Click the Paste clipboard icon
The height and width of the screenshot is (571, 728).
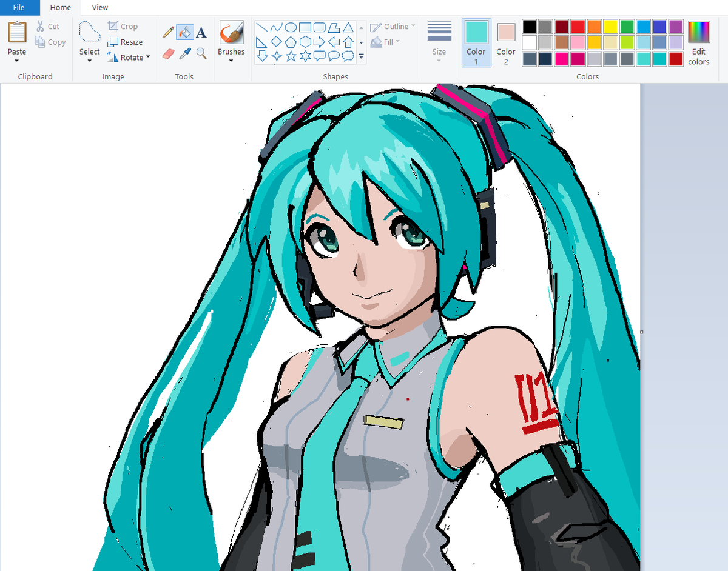tap(17, 33)
